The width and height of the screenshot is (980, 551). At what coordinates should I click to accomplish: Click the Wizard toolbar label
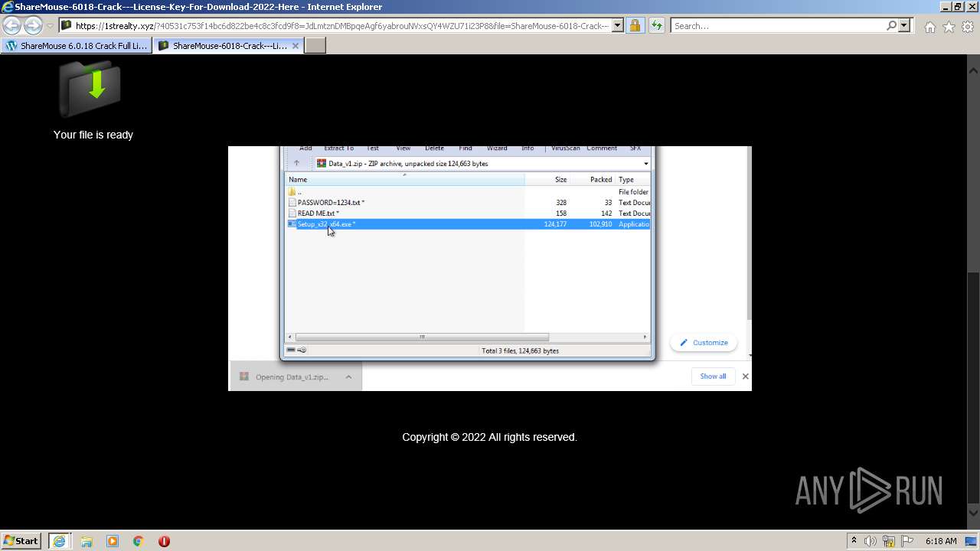[497, 148]
